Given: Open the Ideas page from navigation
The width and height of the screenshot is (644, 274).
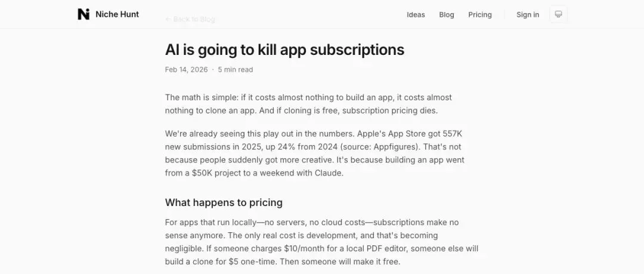Looking at the screenshot, I should tap(416, 15).
